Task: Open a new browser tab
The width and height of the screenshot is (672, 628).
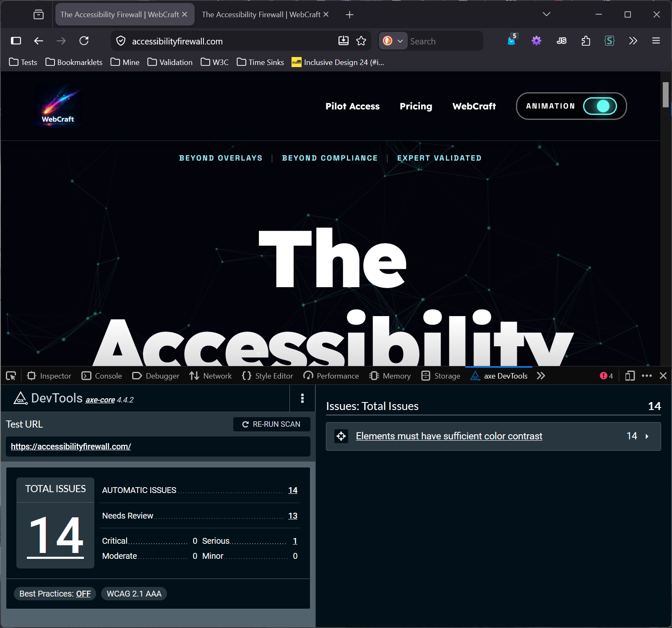Action: pyautogui.click(x=349, y=15)
